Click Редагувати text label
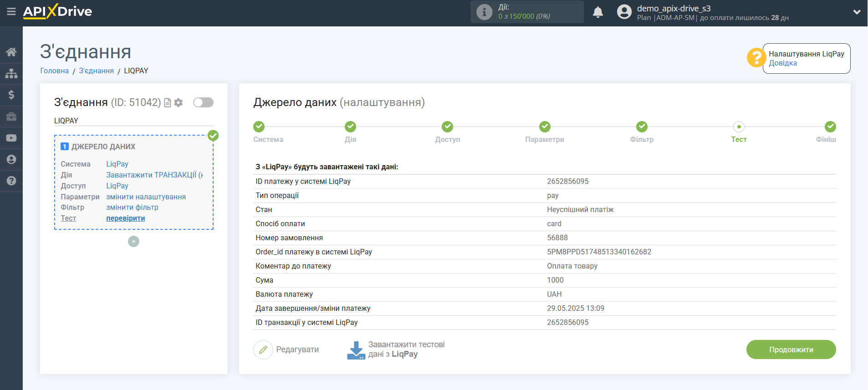 [297, 349]
